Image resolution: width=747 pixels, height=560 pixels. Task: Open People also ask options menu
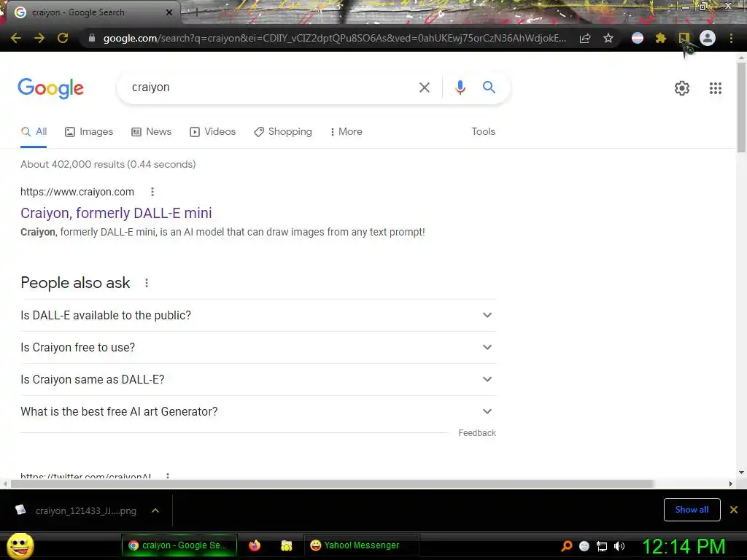pyautogui.click(x=147, y=283)
